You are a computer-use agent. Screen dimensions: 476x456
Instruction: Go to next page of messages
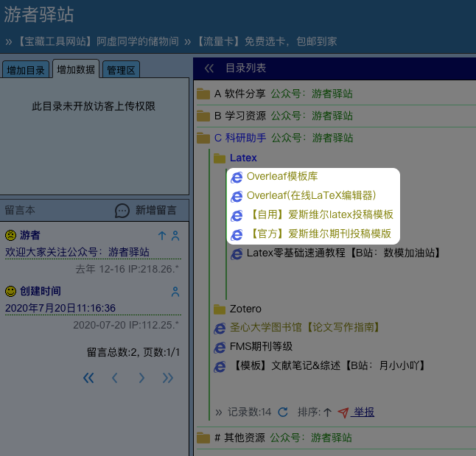[x=141, y=378]
